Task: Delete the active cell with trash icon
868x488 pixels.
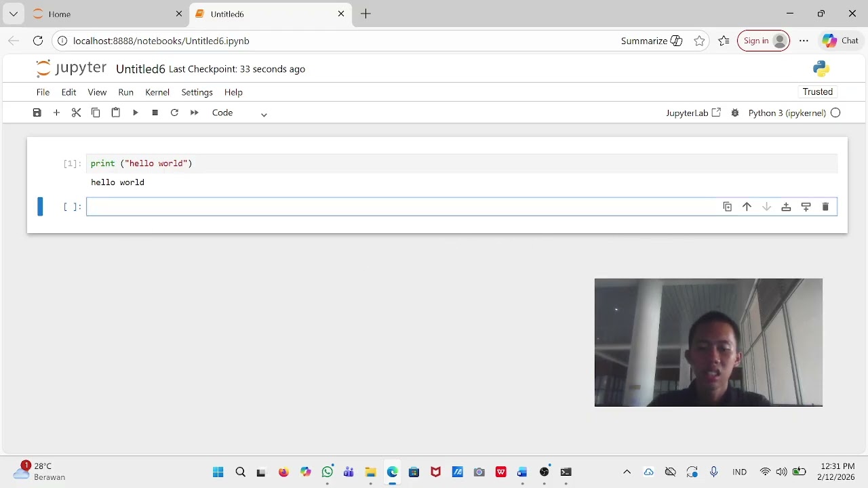Action: pyautogui.click(x=825, y=207)
